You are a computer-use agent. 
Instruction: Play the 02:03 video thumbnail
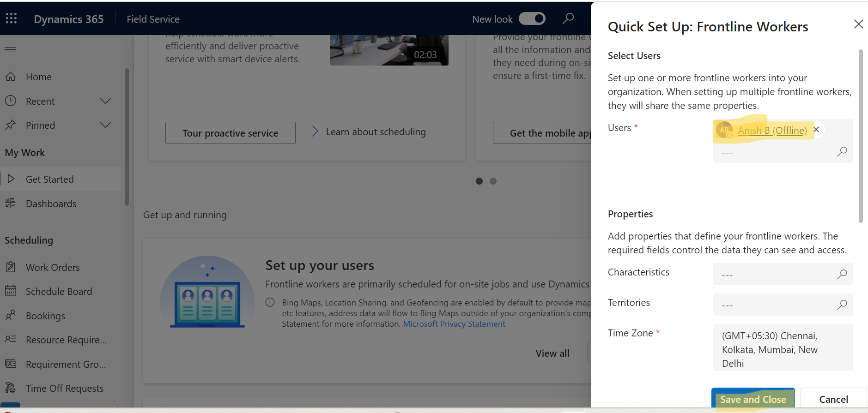(389, 50)
